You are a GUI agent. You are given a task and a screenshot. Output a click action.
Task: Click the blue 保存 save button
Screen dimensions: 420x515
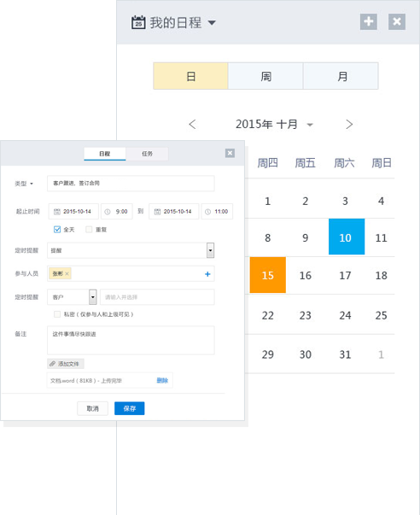tap(130, 408)
